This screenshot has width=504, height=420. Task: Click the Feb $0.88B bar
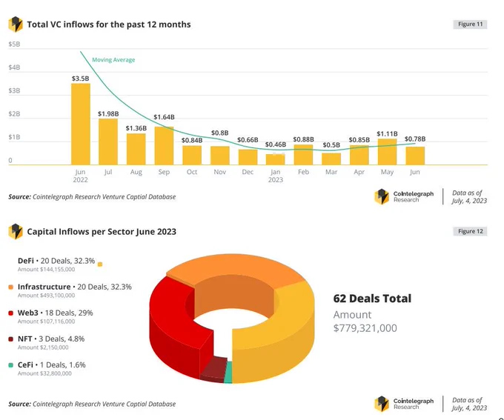[x=303, y=155]
